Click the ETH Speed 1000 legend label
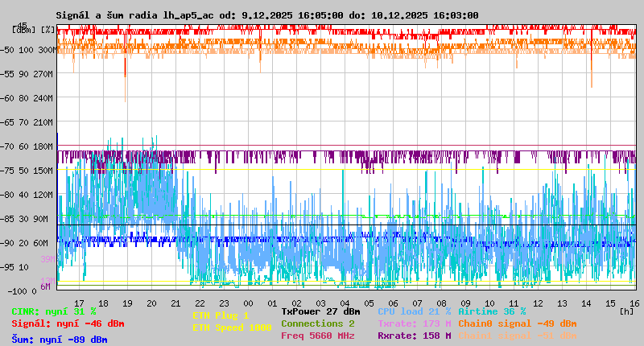Image resolution: width=644 pixels, height=346 pixels. 232,327
